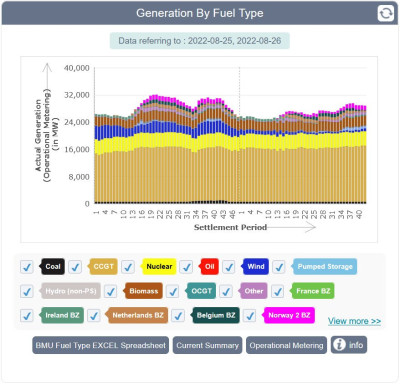Toggle the Pumped Storage checkbox
Viewport: 400px width, 385px height.
(x=279, y=267)
